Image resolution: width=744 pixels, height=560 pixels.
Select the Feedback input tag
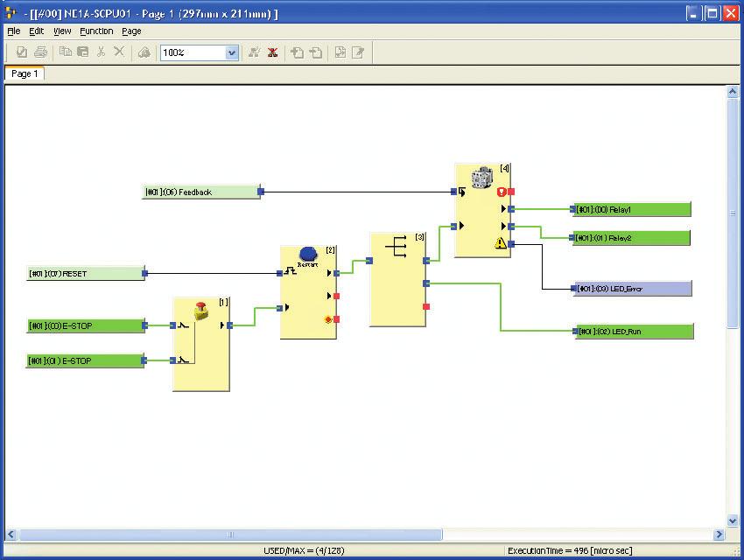tap(201, 192)
